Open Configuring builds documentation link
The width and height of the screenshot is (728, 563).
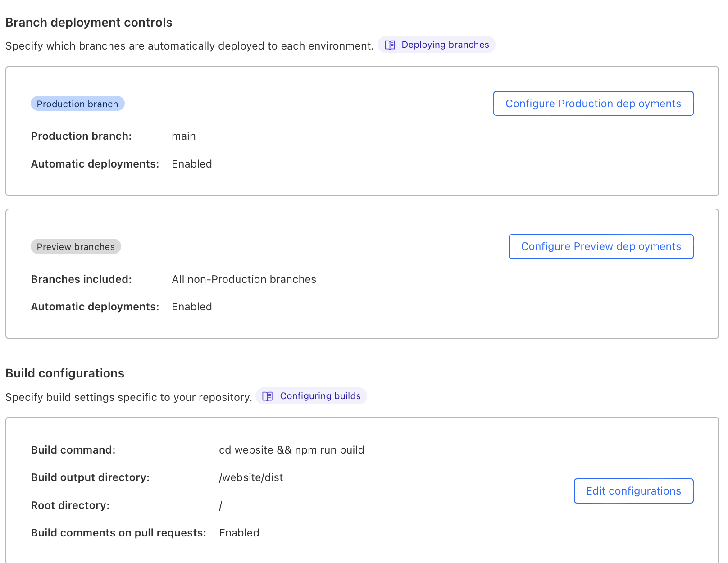[320, 396]
